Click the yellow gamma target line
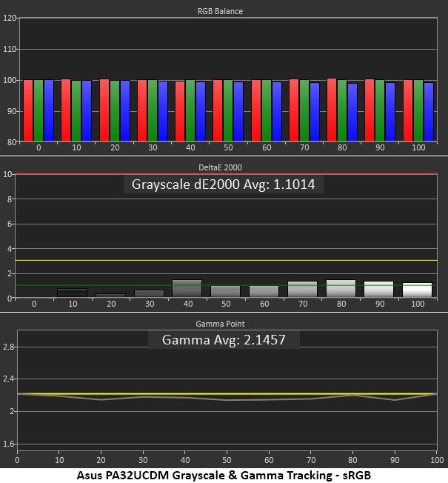This screenshot has width=448, height=483. pos(227,393)
